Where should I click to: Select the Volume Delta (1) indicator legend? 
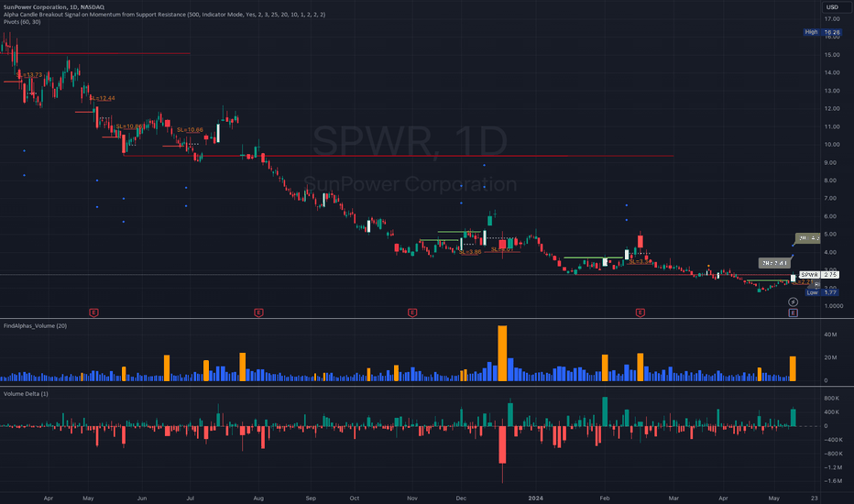[26, 393]
